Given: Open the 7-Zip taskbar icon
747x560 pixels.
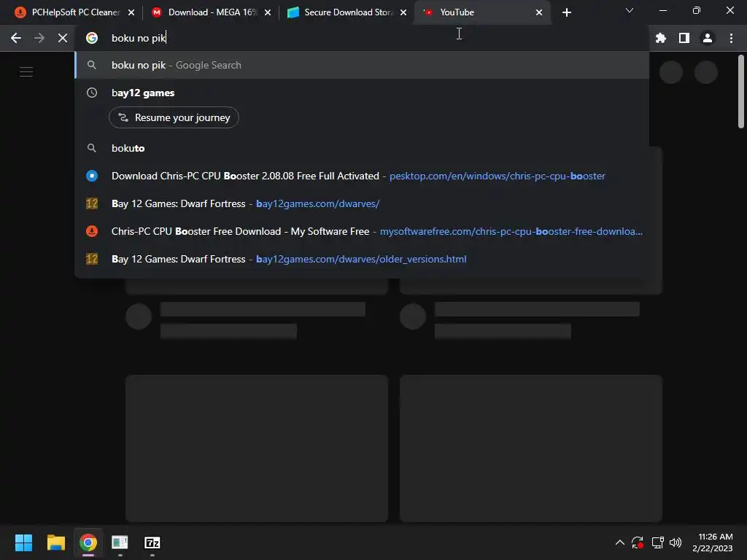Looking at the screenshot, I should point(152,542).
